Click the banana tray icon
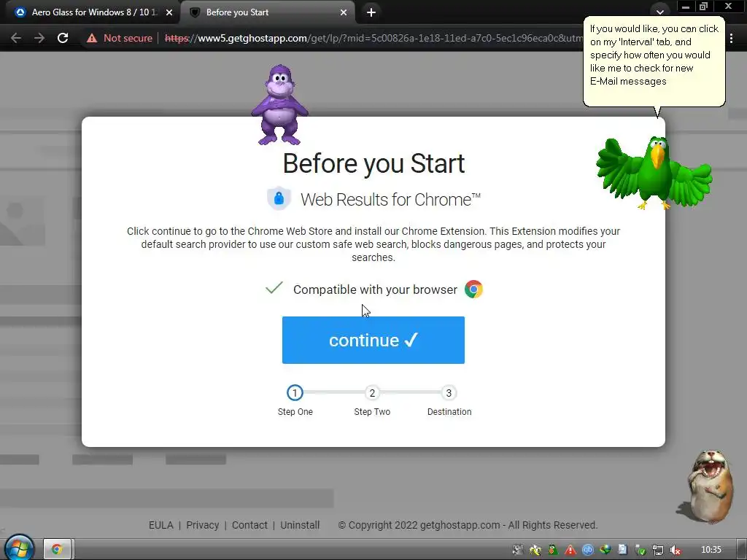747x560 pixels. [535, 550]
